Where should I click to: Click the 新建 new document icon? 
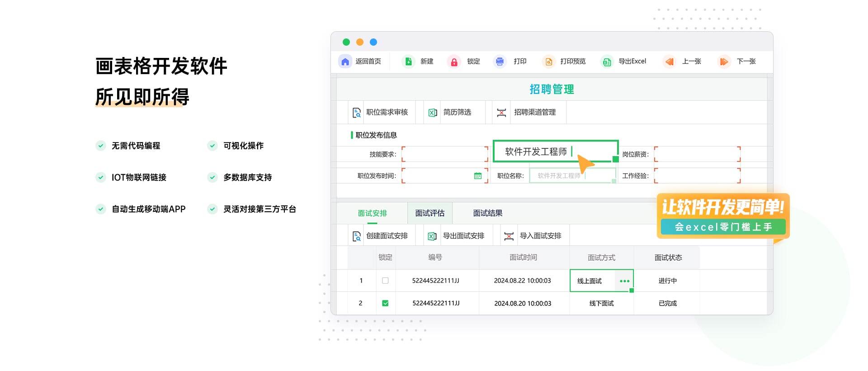[x=409, y=62]
